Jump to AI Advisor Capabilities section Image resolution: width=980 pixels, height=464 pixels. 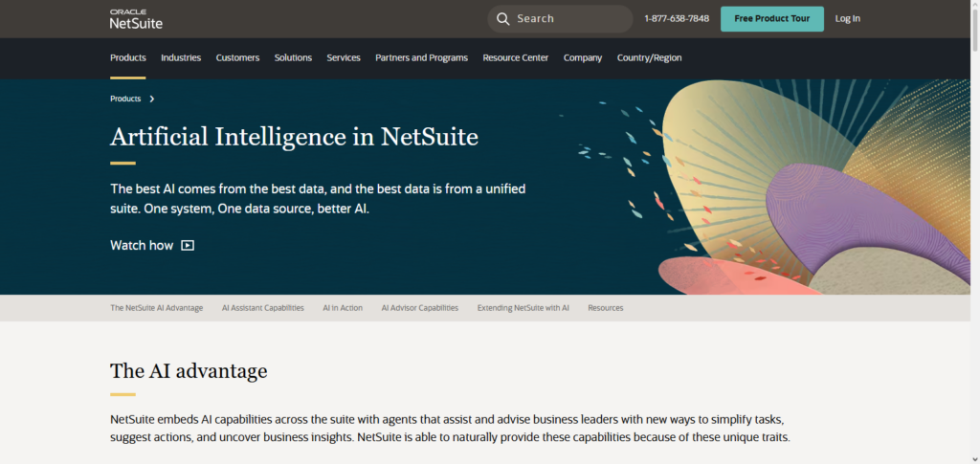click(x=420, y=308)
